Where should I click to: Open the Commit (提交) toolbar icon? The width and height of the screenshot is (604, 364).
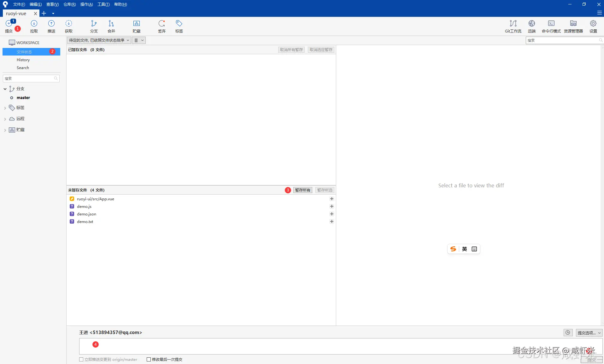[9, 26]
